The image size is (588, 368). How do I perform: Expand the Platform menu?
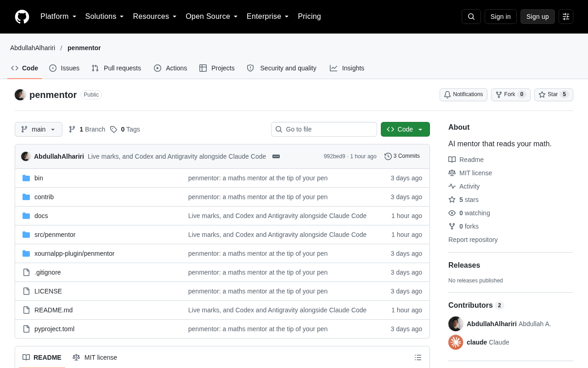tap(58, 17)
